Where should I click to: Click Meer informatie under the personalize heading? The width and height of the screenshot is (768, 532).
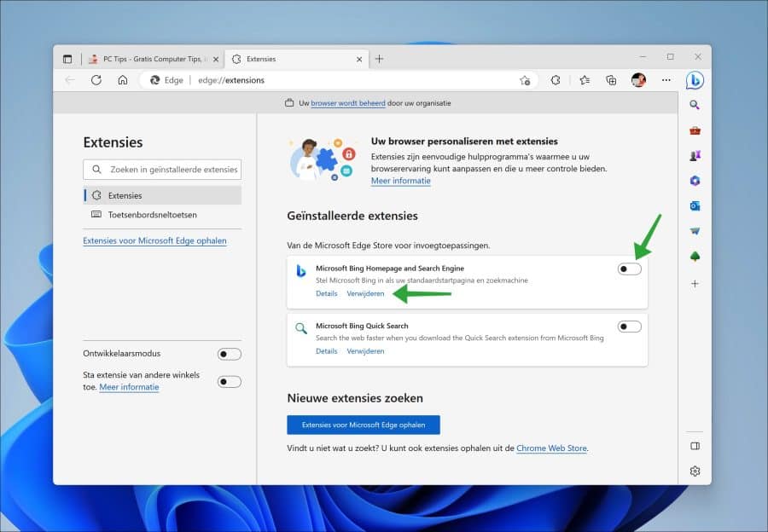pyautogui.click(x=401, y=181)
